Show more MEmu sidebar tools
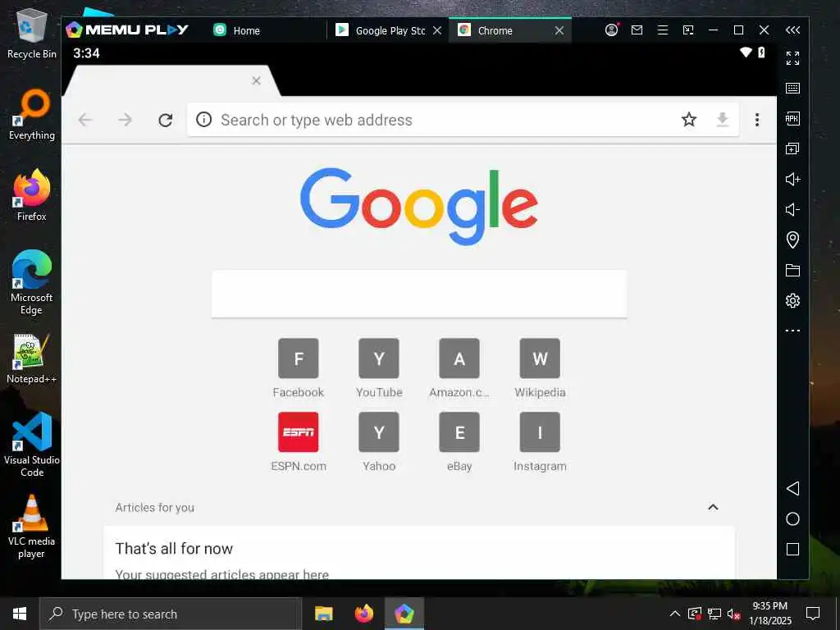Image resolution: width=840 pixels, height=630 pixels. (x=793, y=331)
